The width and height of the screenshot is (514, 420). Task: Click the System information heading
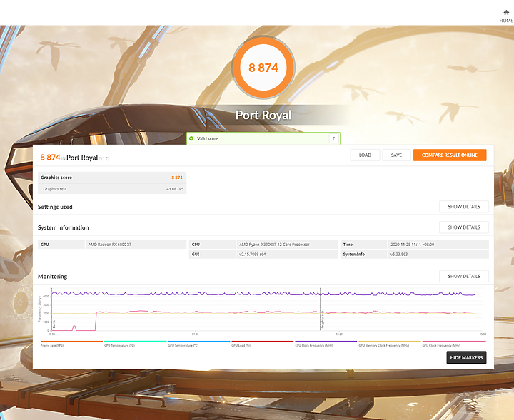[64, 227]
